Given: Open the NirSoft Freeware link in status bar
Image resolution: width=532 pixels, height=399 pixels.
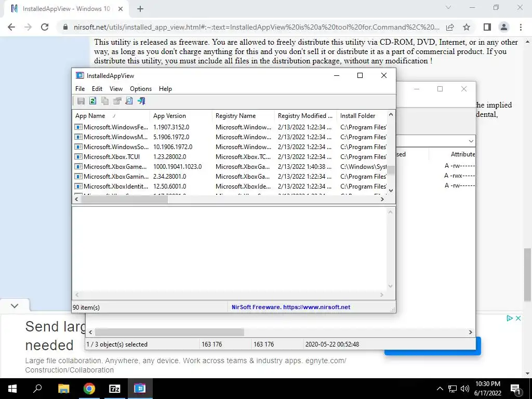Looking at the screenshot, I should 291,307.
